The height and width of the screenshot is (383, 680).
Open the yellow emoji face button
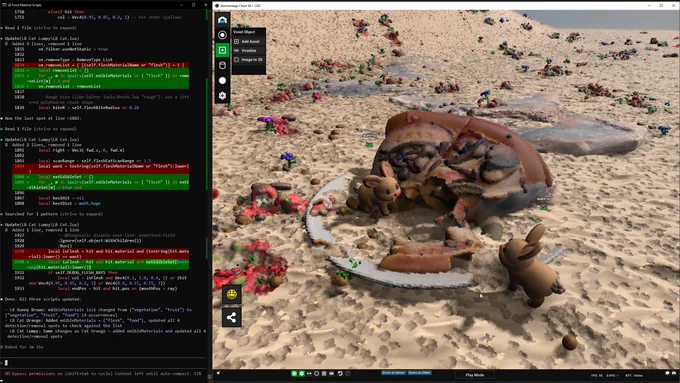click(x=232, y=295)
